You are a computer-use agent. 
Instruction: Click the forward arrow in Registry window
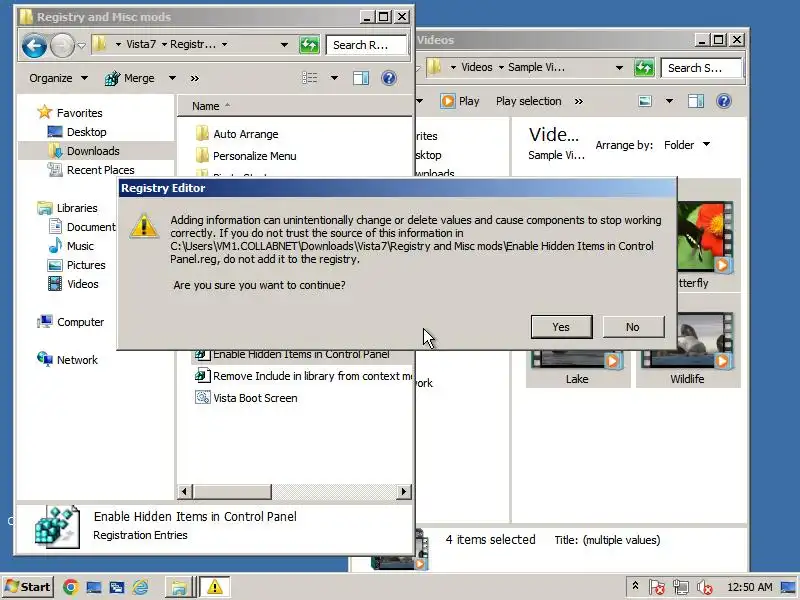[62, 46]
